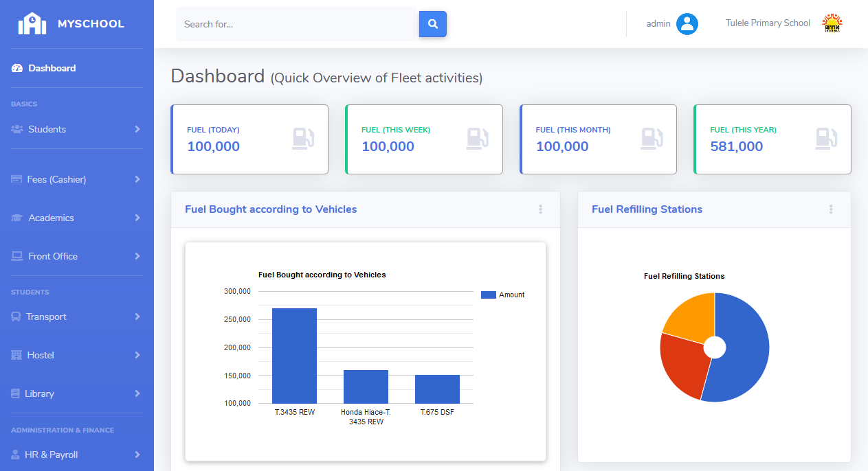This screenshot has height=471, width=868.
Task: Click the MYSCHOOL brand link
Action: (x=91, y=24)
